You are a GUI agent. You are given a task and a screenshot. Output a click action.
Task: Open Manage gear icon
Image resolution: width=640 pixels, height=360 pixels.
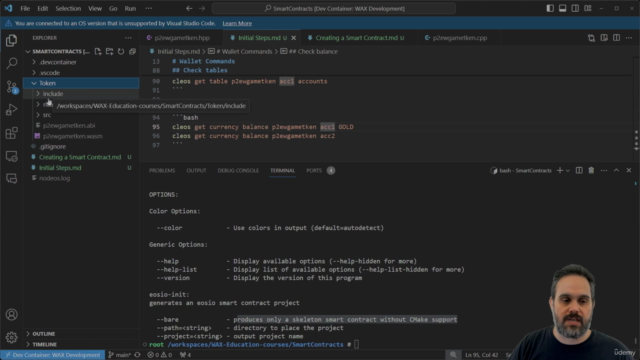[11, 337]
